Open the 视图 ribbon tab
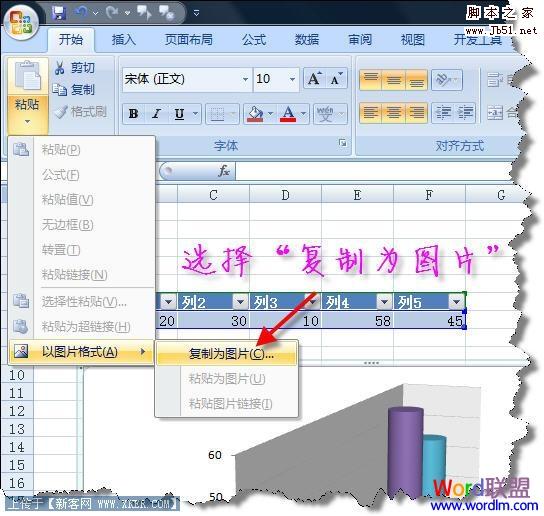 pyautogui.click(x=413, y=40)
